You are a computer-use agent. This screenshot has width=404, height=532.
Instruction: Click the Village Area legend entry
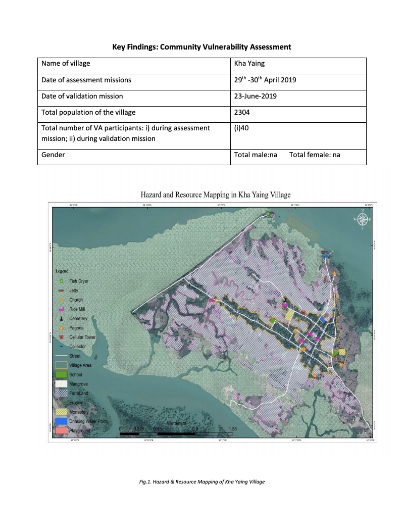pyautogui.click(x=61, y=365)
